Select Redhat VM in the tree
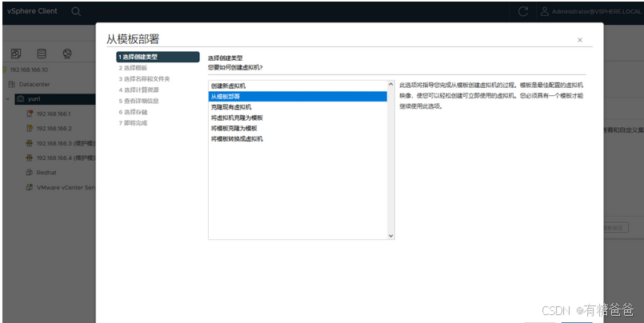Screen dimensions: 644x323 click(x=46, y=173)
